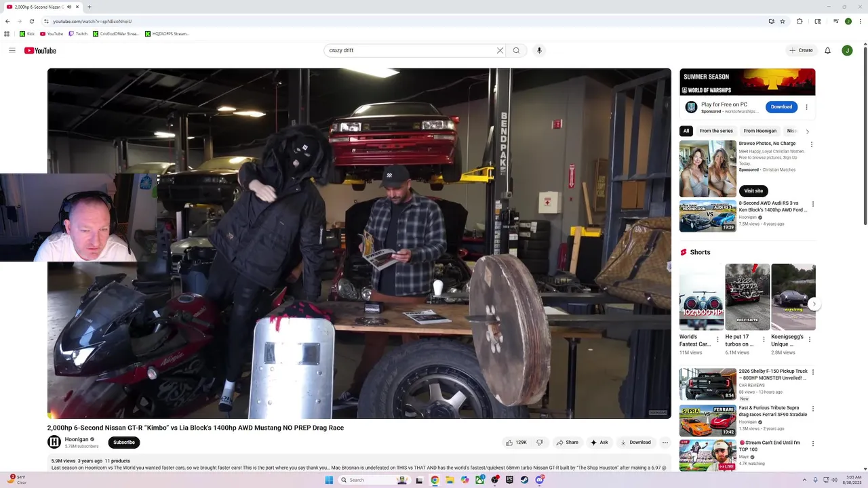Image resolution: width=868 pixels, height=488 pixels.
Task: Open options for the Shelby F-150 video
Action: 813,372
